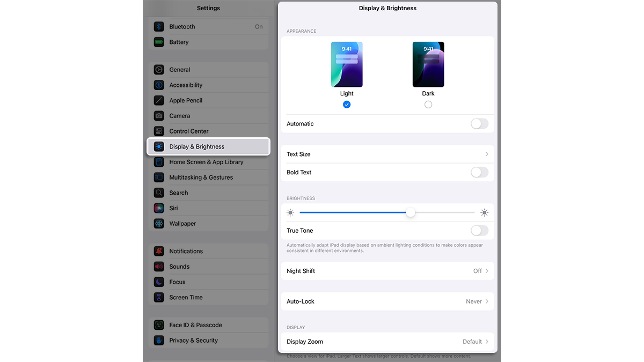Click the Home Screen & App Library icon

[159, 162]
